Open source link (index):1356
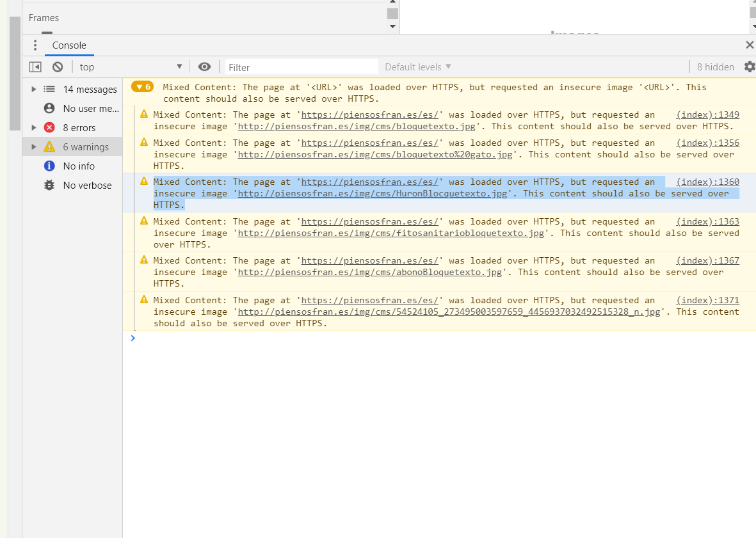756x538 pixels. pyautogui.click(x=707, y=143)
